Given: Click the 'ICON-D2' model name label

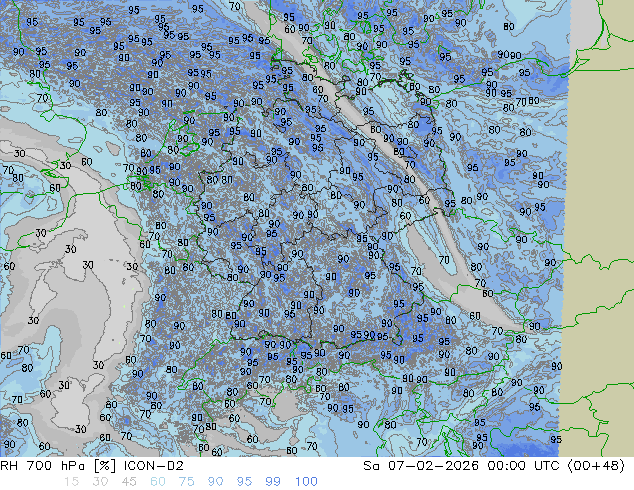Looking at the screenshot, I should tap(154, 466).
